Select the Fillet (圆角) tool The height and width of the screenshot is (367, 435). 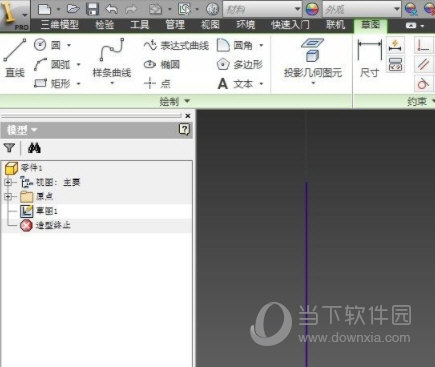point(235,45)
